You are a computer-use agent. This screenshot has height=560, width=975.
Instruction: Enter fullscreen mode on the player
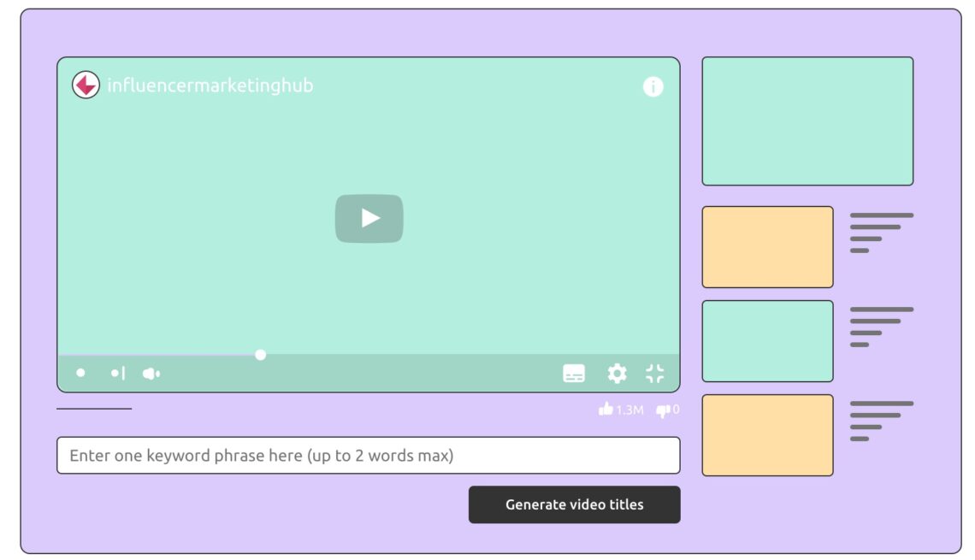click(x=654, y=372)
